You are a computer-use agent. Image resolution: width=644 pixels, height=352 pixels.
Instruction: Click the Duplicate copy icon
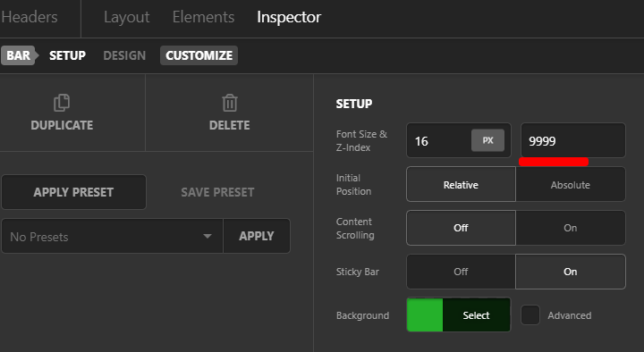point(62,103)
